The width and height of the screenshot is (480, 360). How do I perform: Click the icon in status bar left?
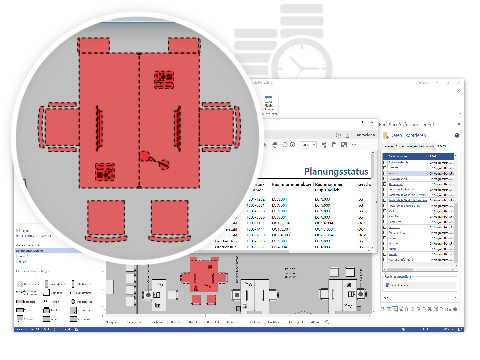click(x=76, y=329)
